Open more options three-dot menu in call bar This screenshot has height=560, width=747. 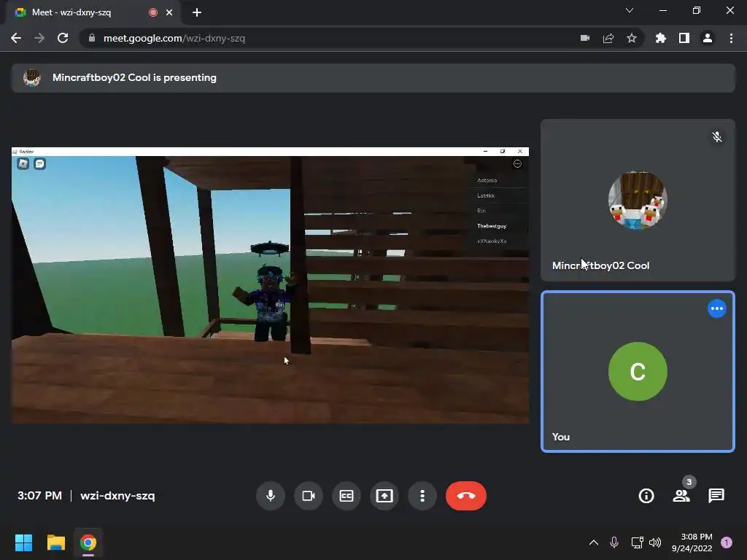pos(422,496)
